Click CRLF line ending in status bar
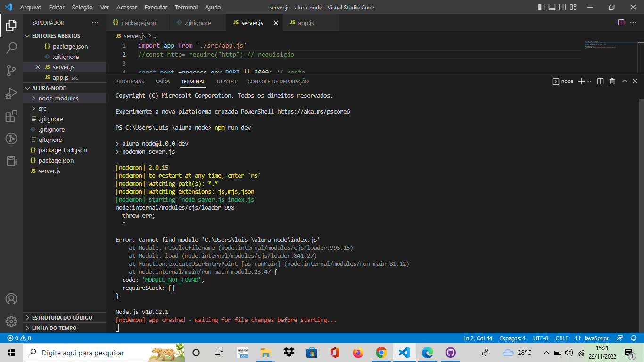Image resolution: width=644 pixels, height=362 pixels. click(x=561, y=338)
